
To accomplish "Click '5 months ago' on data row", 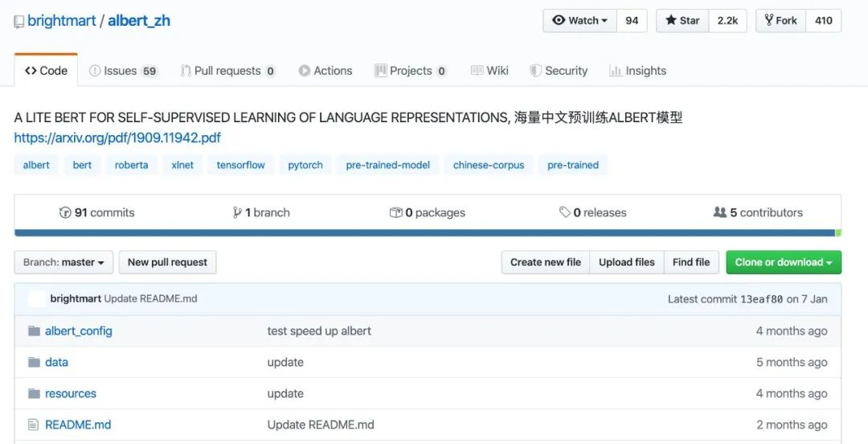I will pos(792,362).
